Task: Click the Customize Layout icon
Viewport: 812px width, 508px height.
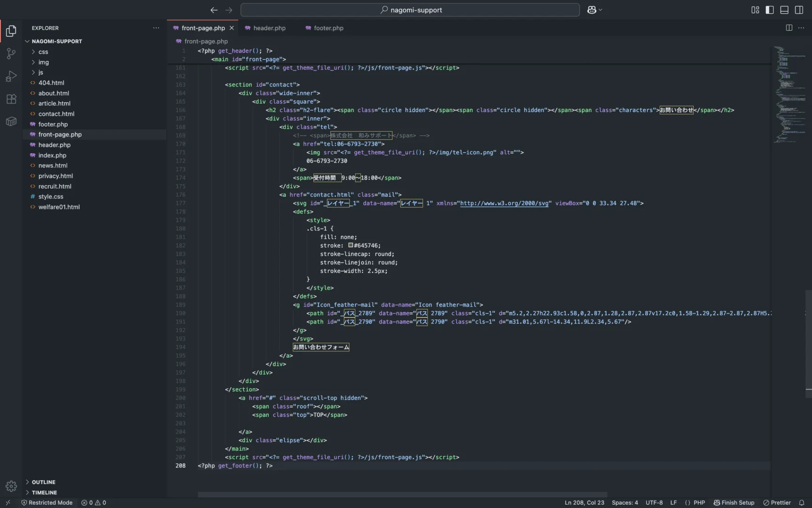Action: click(x=755, y=10)
